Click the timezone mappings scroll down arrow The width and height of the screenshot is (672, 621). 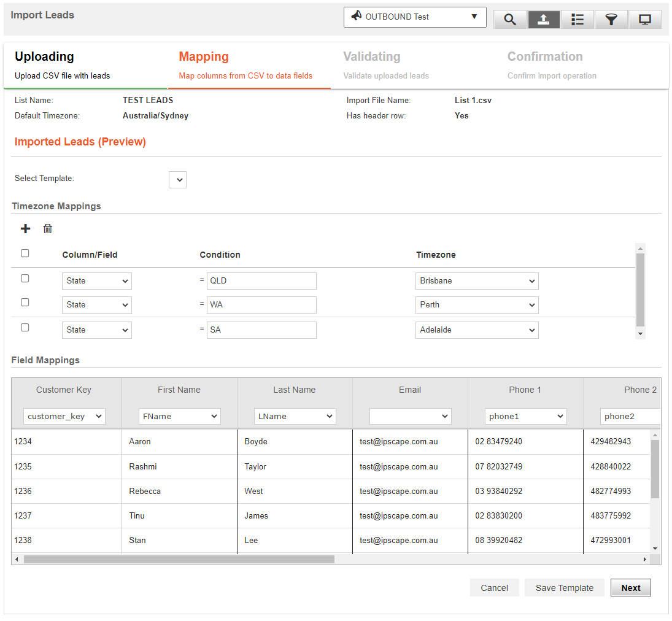pos(640,334)
